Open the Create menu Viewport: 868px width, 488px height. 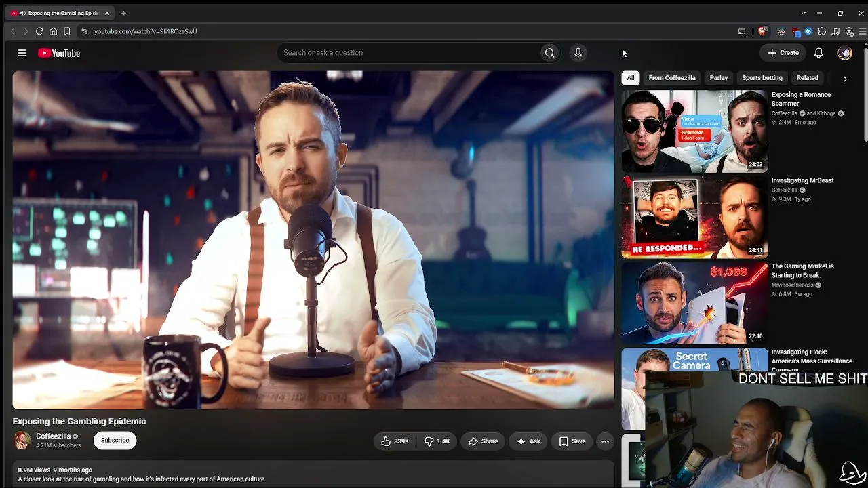point(783,53)
